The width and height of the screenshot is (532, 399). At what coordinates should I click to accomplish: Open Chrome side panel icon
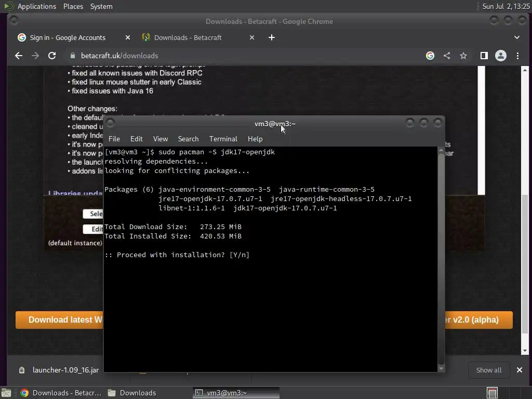[484, 56]
